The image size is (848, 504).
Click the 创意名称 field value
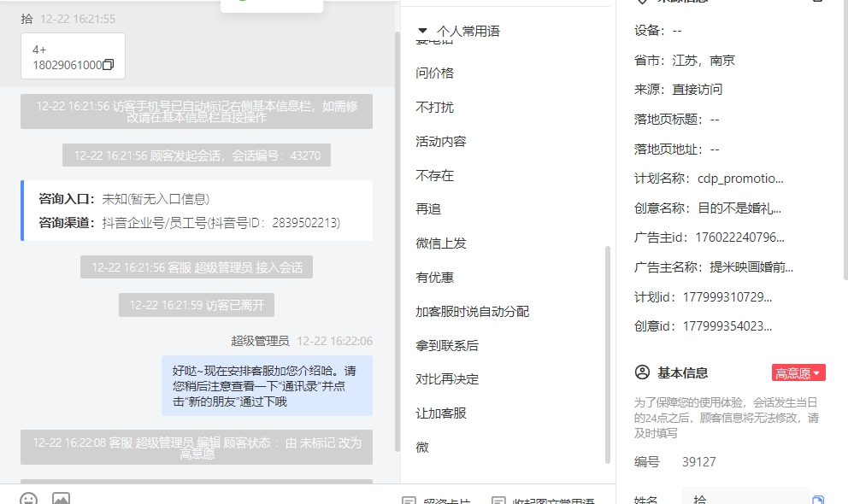(x=739, y=208)
